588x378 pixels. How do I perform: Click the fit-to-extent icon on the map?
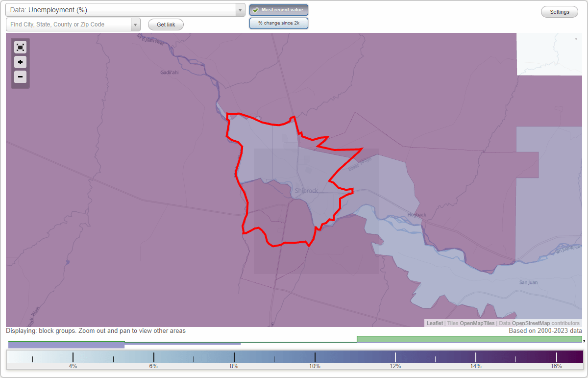[20, 47]
